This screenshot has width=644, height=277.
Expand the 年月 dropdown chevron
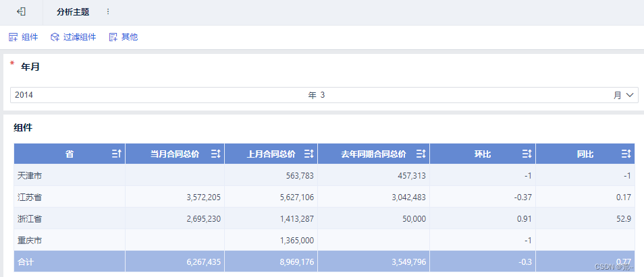pyautogui.click(x=630, y=95)
